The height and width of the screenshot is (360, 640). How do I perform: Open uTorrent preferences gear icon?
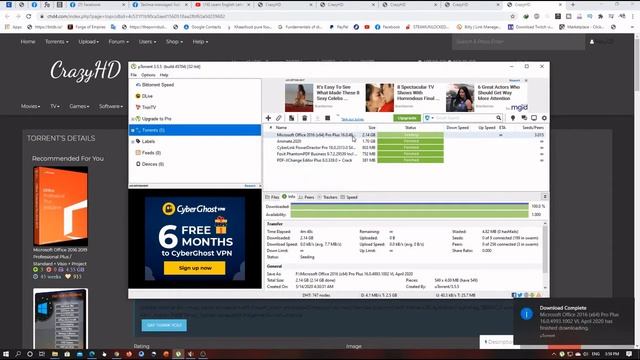pos(544,118)
